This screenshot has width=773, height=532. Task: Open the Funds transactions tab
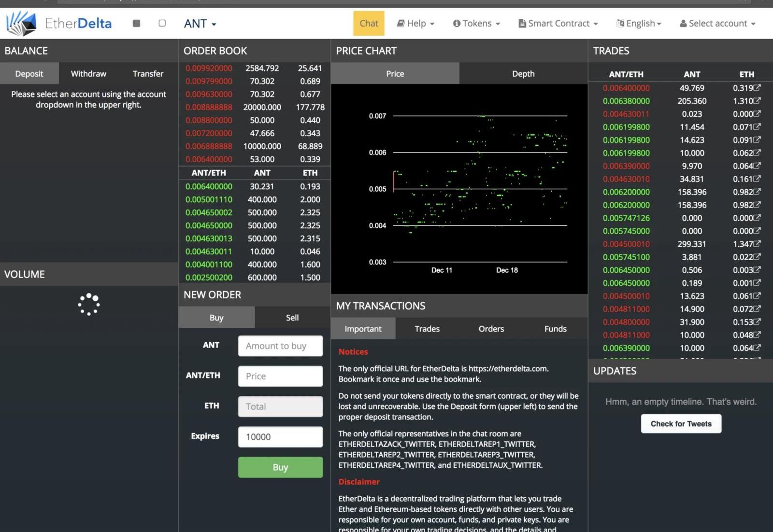556,328
